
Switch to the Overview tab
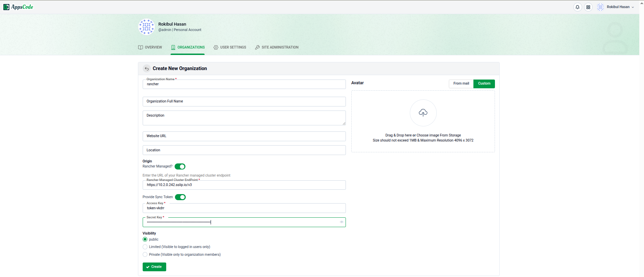(150, 48)
